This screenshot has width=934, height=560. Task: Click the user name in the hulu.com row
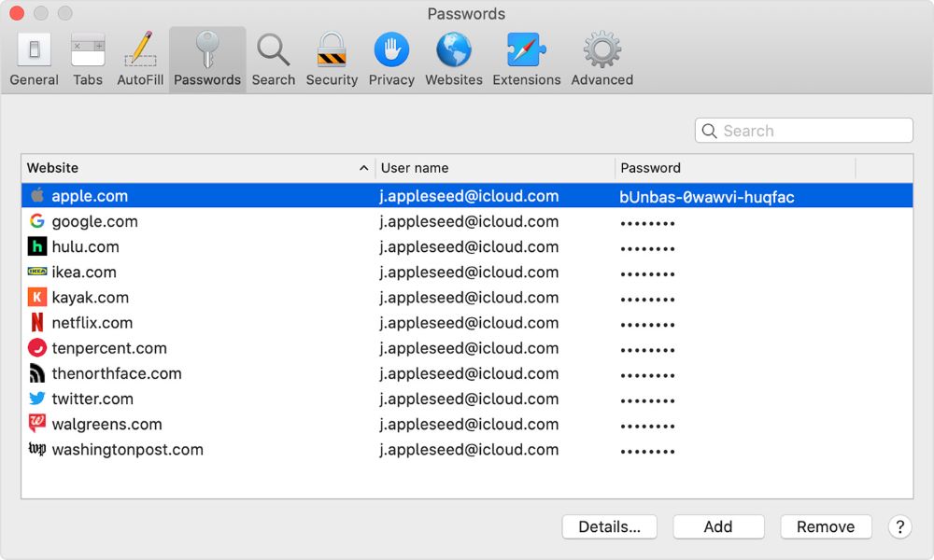tap(470, 247)
